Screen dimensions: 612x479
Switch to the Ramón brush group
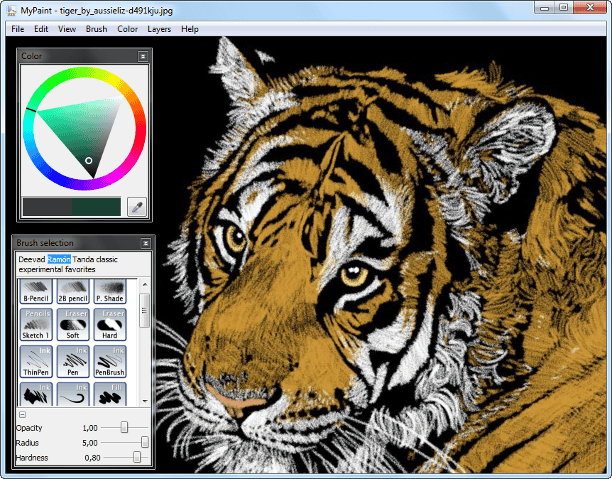(x=59, y=259)
